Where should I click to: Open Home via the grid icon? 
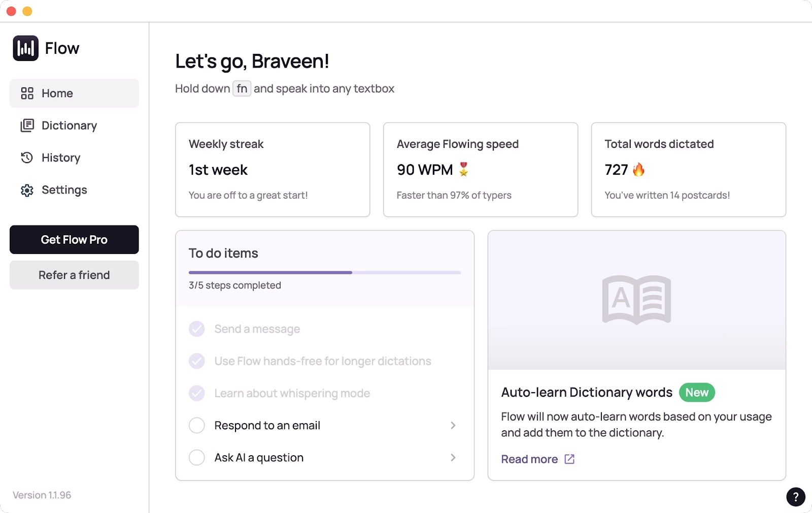point(27,93)
